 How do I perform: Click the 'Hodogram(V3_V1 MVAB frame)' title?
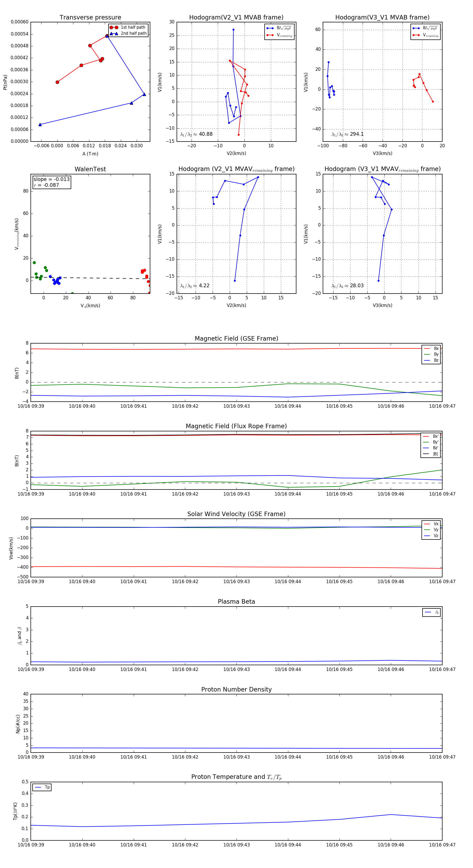click(382, 18)
